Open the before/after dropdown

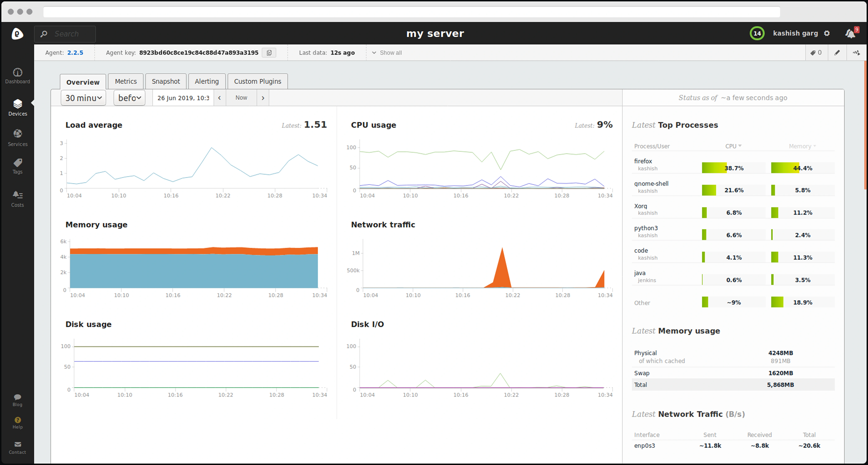129,98
